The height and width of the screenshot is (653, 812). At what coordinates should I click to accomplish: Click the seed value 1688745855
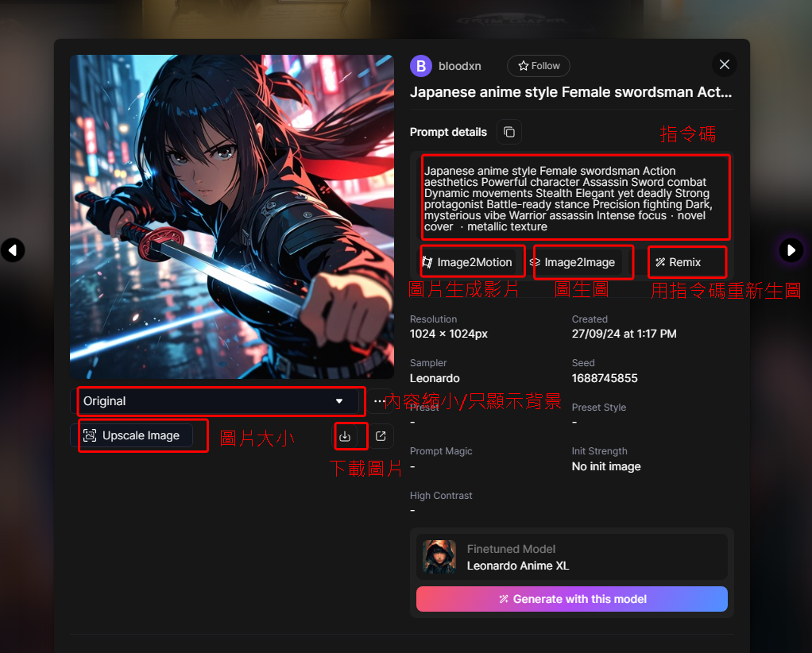(605, 378)
